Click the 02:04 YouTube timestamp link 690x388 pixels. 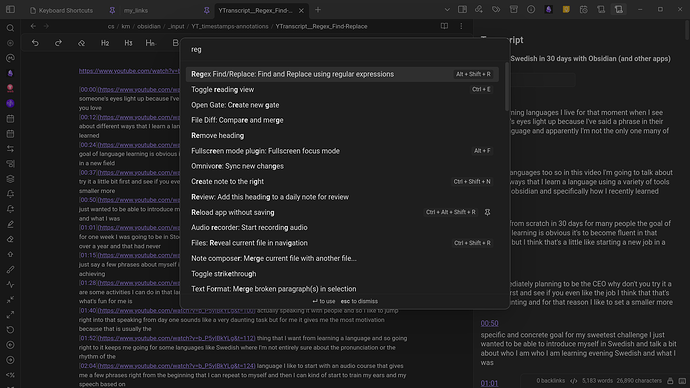point(176,366)
